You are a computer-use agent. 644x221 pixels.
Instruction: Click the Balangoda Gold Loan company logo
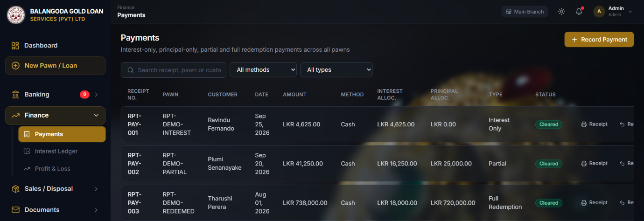tap(16, 14)
